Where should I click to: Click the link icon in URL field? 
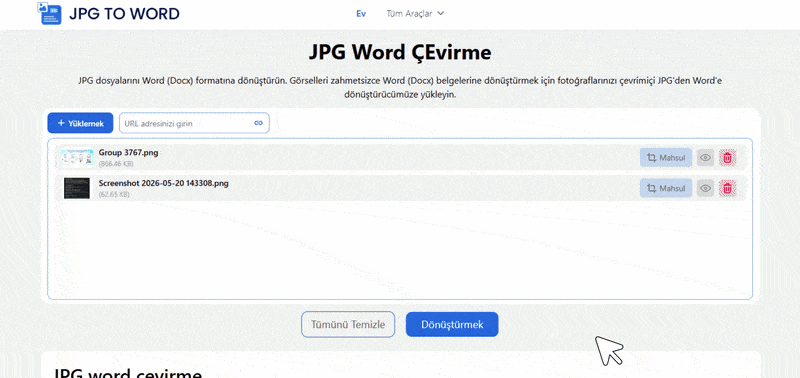[258, 123]
